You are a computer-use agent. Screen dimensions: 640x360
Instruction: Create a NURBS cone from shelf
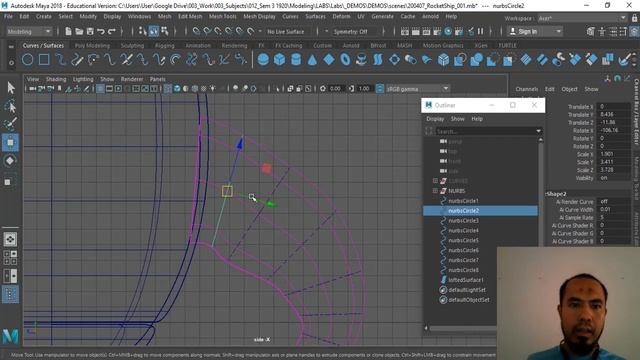coord(312,60)
